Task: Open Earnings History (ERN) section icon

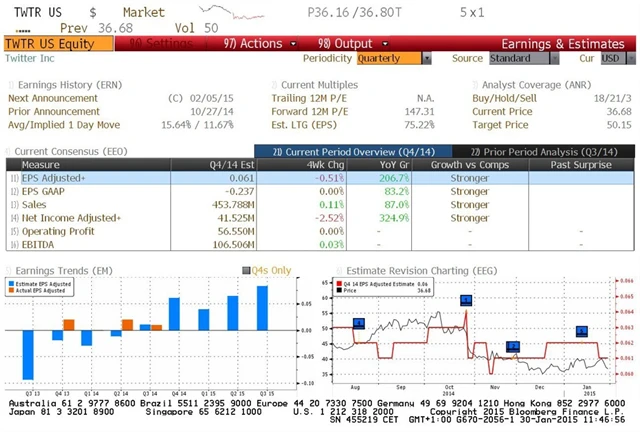Action: click(x=11, y=85)
